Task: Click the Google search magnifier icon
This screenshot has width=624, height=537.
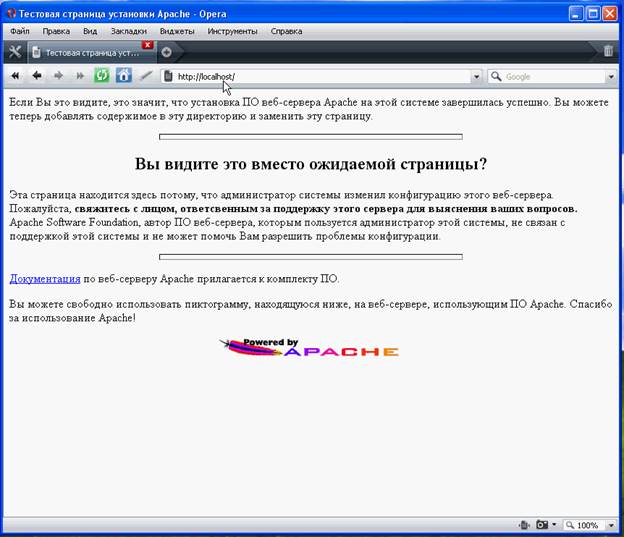Action: point(496,76)
